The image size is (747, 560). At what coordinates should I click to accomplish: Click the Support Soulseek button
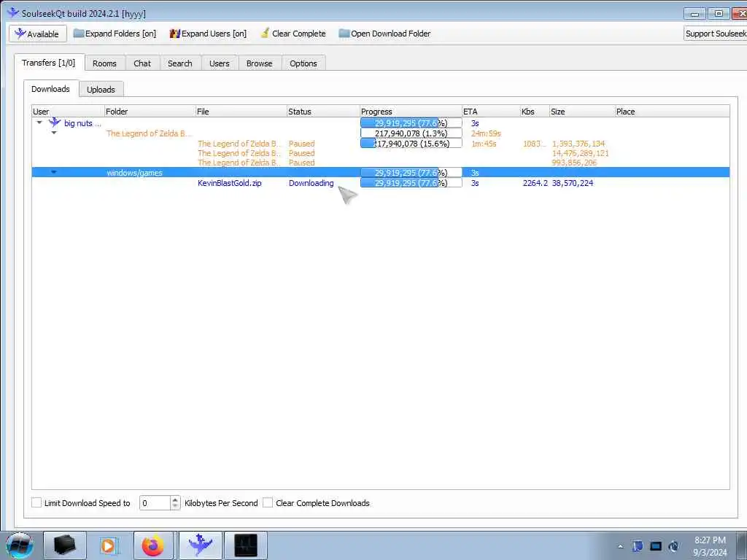point(715,34)
